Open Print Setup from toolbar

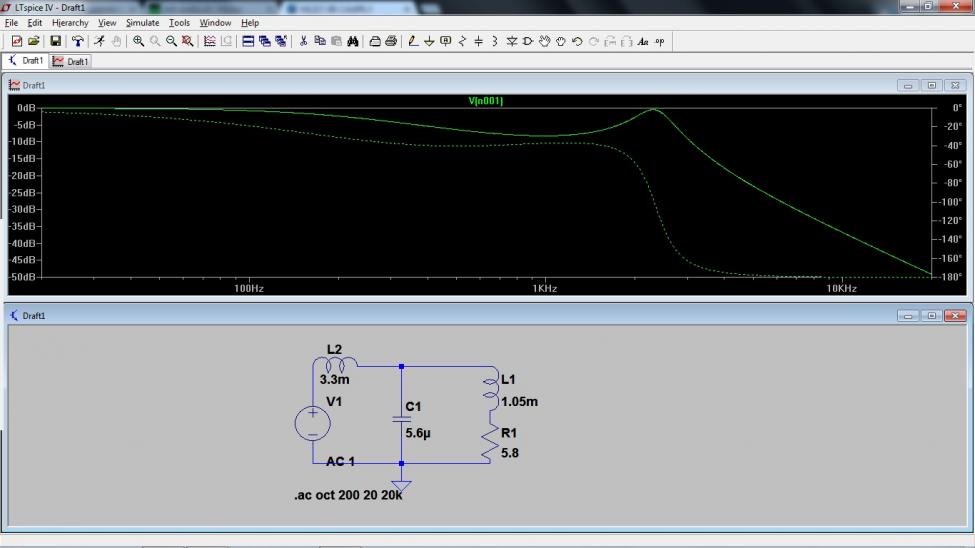coord(375,42)
